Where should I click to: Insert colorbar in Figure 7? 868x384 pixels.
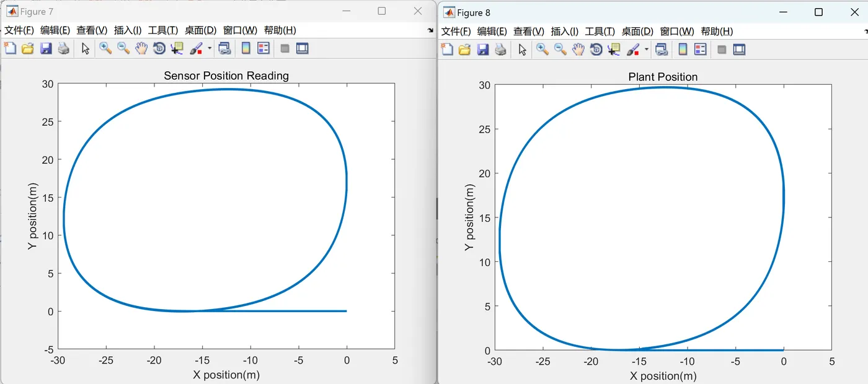pyautogui.click(x=246, y=48)
